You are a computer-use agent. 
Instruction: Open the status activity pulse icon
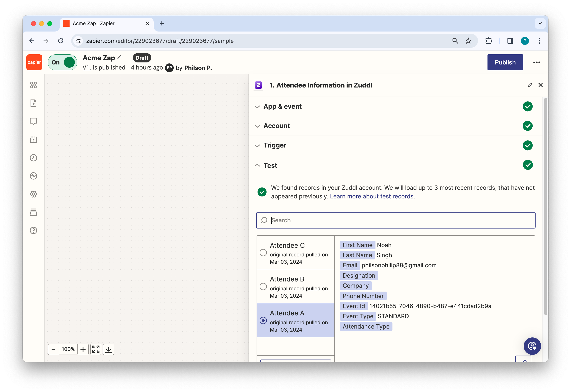coord(33,176)
